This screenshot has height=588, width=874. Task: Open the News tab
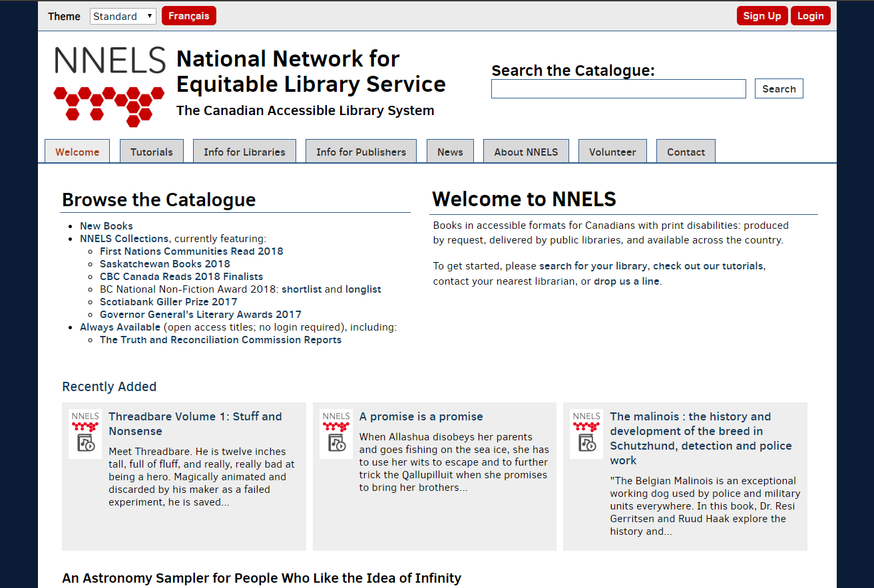tap(450, 152)
